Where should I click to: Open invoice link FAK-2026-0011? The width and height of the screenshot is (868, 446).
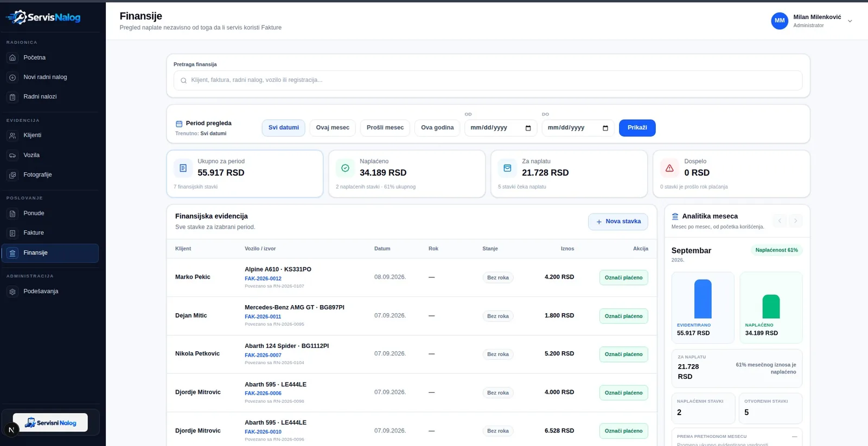[x=263, y=316]
